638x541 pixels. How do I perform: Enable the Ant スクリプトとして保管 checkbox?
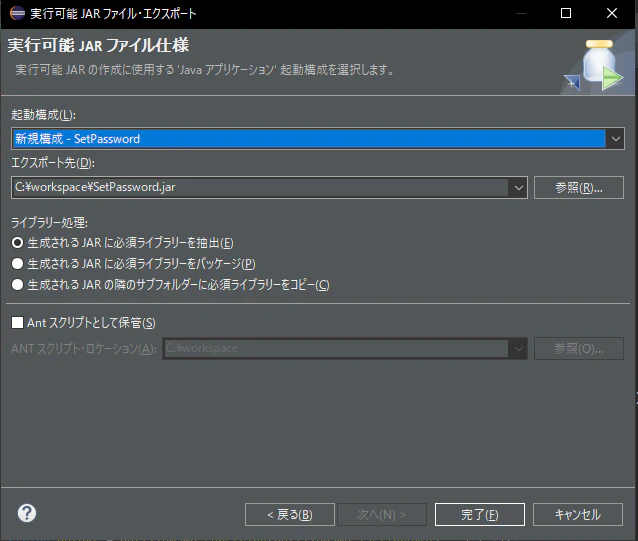[x=17, y=323]
